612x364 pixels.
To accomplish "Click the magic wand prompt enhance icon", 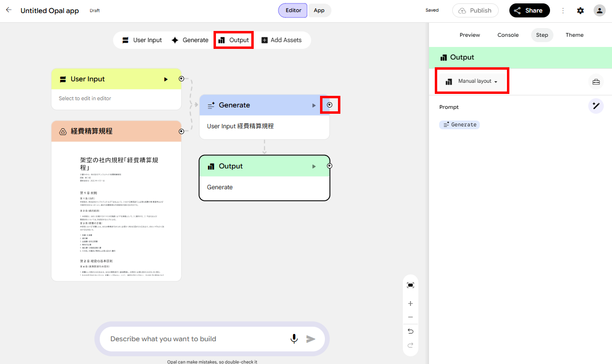I will click(596, 106).
